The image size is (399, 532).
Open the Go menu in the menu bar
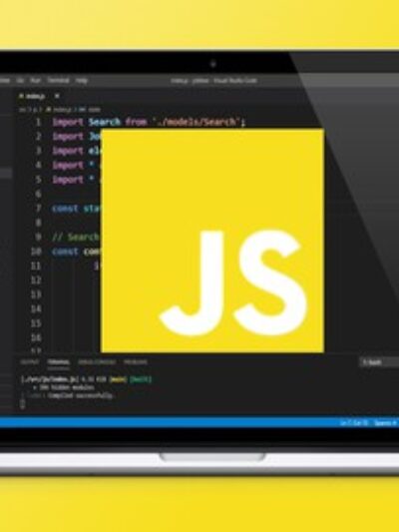pyautogui.click(x=20, y=81)
